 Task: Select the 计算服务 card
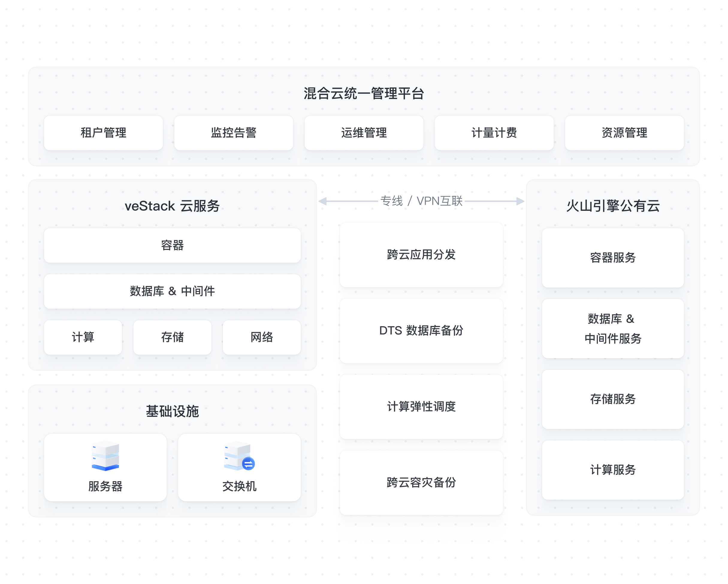pyautogui.click(x=613, y=470)
